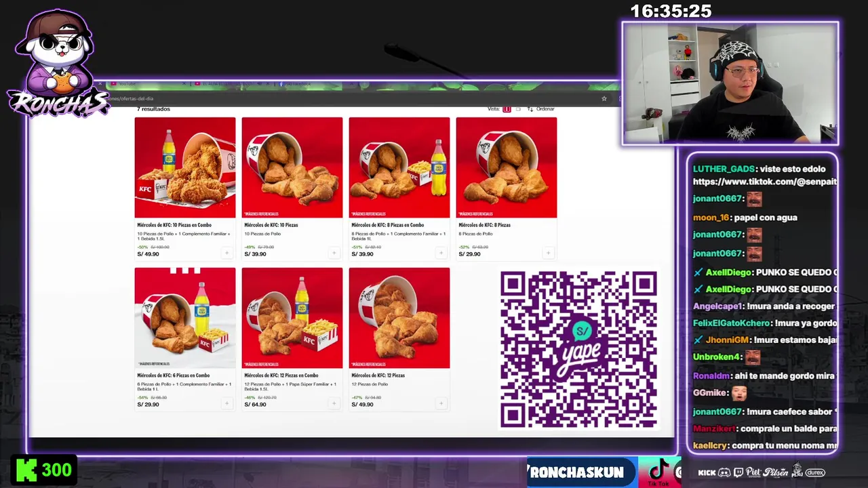The image size is (868, 488).
Task: Click the FelixElGatoKchero username in chat
Action: (x=731, y=323)
